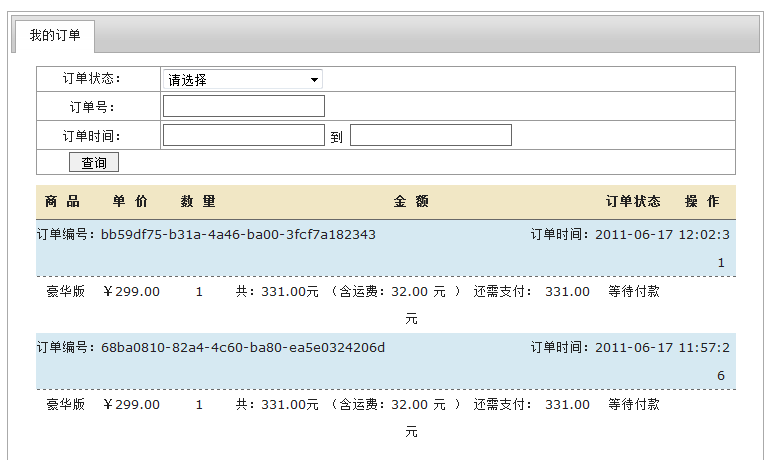Click the 金额 column header

[411, 202]
